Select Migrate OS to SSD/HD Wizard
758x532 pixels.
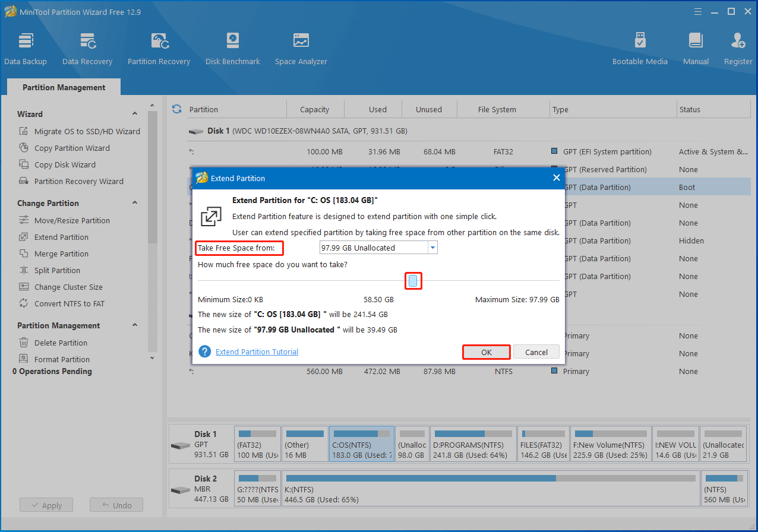click(84, 131)
